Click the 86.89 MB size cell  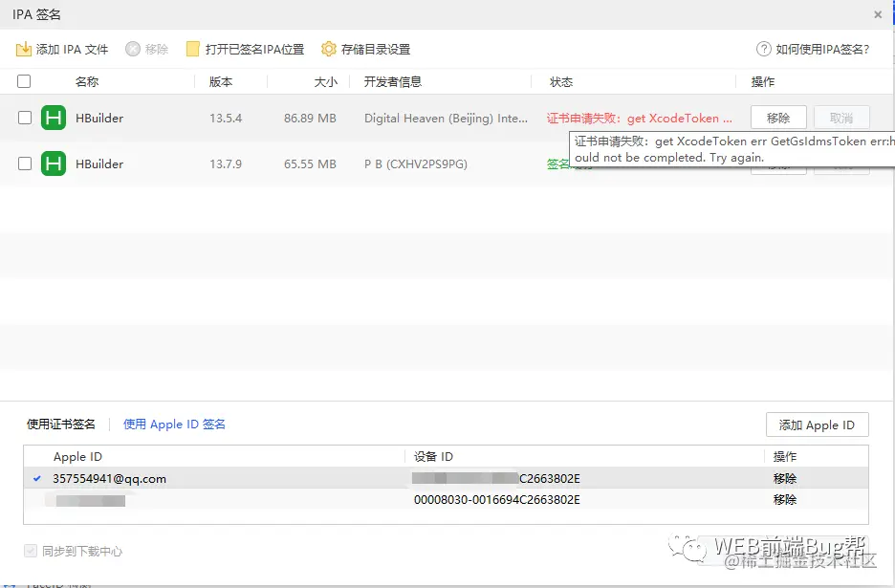[x=310, y=119]
